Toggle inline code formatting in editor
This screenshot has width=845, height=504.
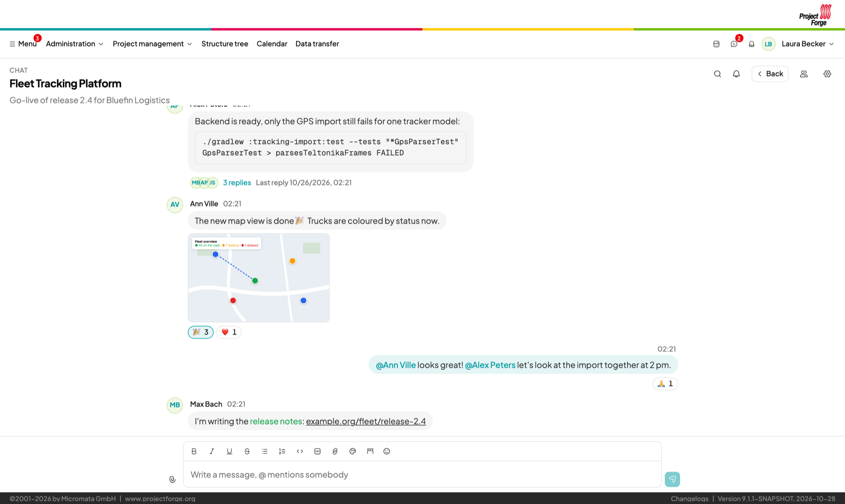300,451
